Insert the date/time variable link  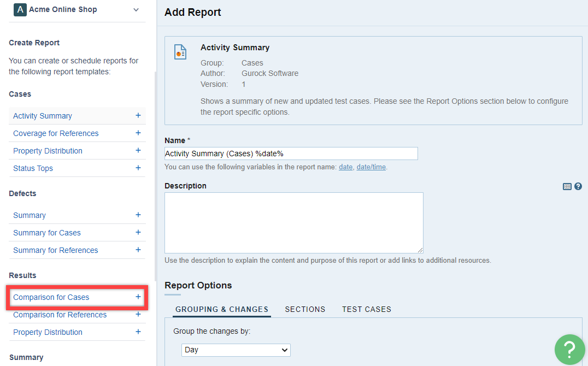(371, 167)
